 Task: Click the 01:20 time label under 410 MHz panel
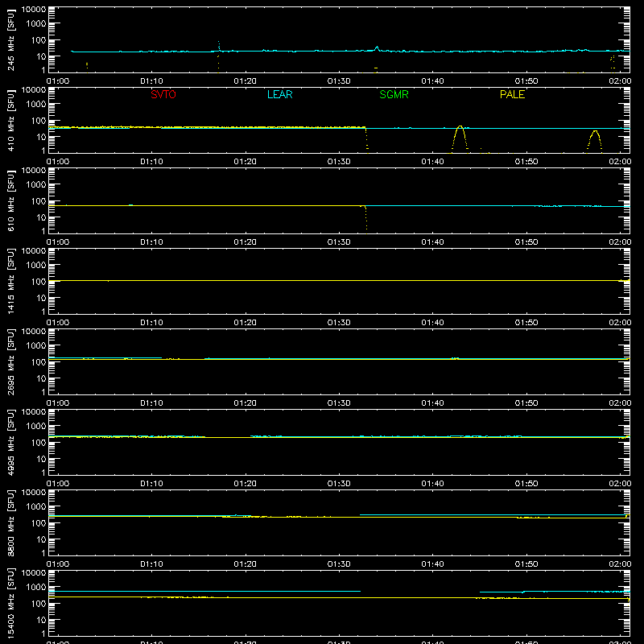click(246, 162)
